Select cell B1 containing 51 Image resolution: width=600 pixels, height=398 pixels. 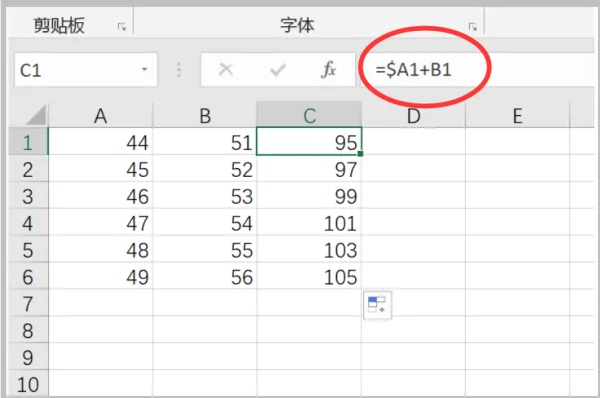205,142
